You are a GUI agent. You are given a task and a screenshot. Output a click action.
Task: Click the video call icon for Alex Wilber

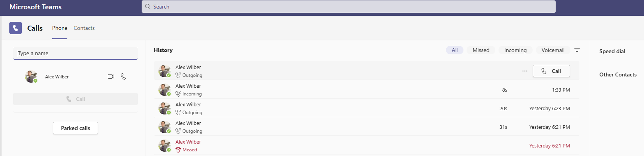click(111, 76)
